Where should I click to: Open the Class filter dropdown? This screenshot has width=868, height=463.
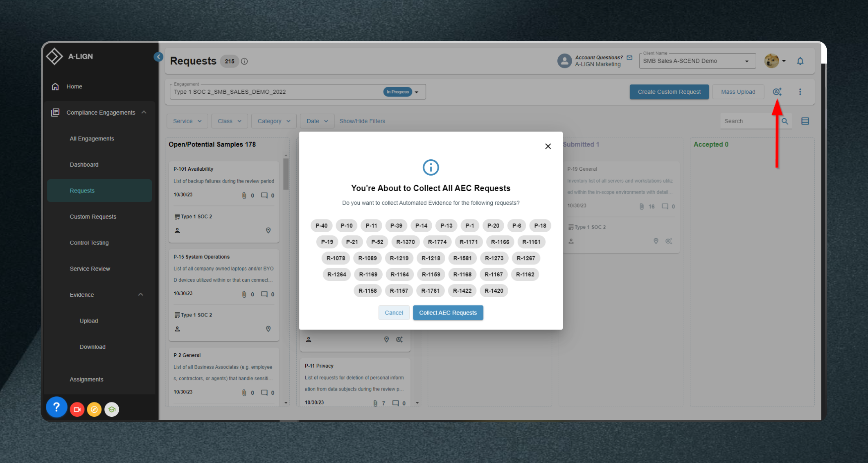click(x=229, y=121)
